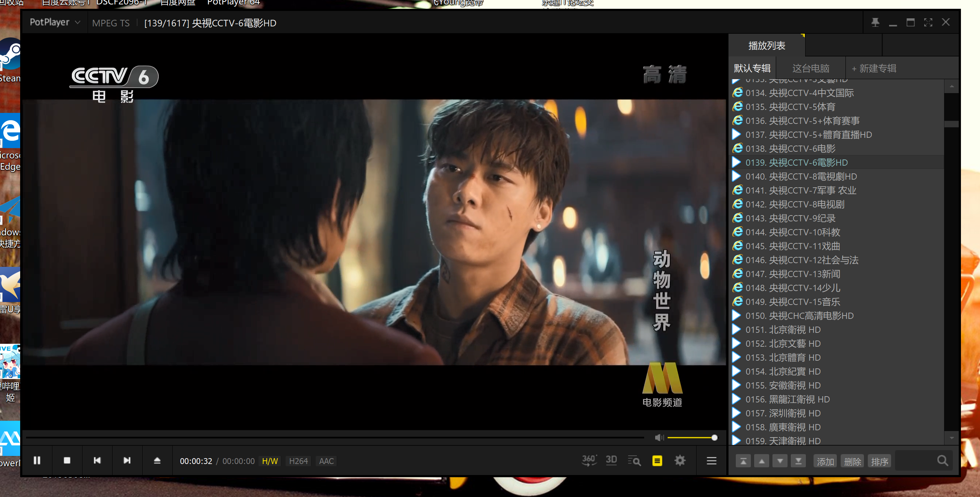
Task: Click the playback seek bar
Action: pyautogui.click(x=335, y=438)
